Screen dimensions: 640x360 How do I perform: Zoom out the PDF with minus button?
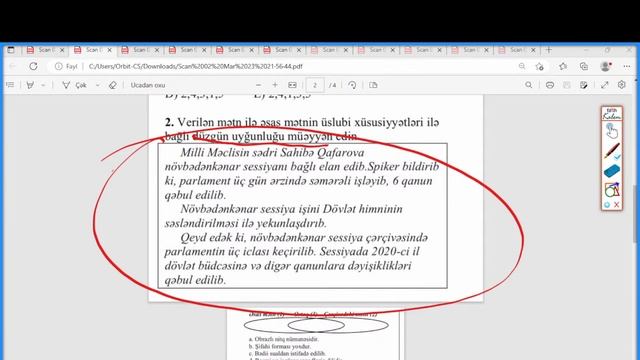pos(258,85)
